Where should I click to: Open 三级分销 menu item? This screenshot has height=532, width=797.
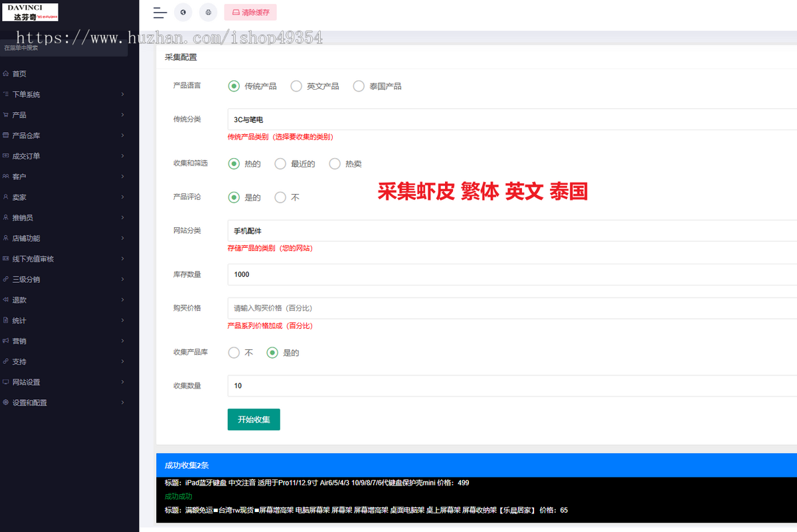(64, 279)
